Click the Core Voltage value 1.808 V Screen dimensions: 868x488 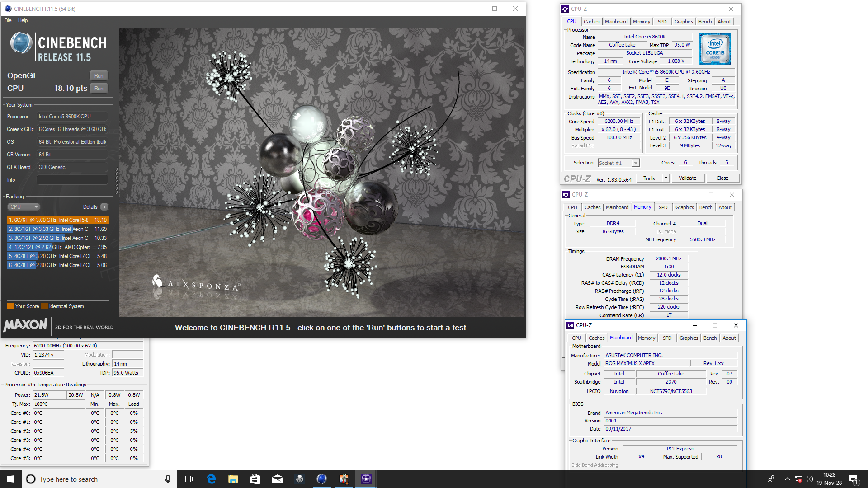tap(676, 61)
